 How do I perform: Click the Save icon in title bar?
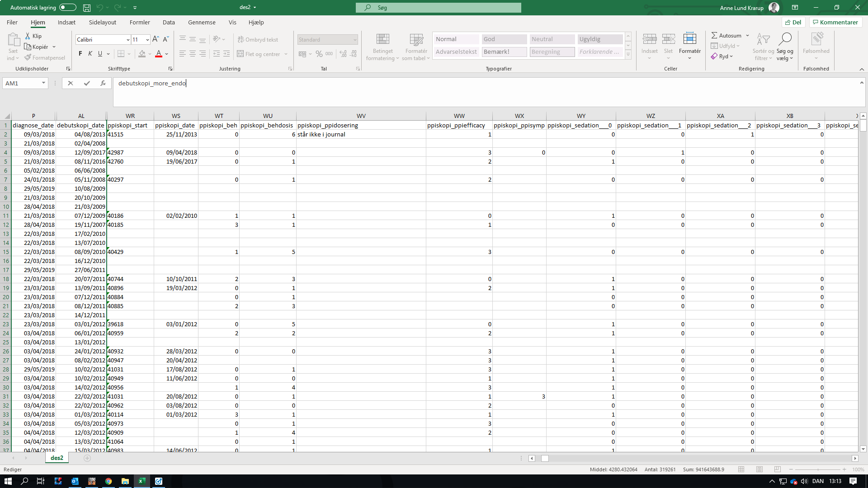coord(87,8)
